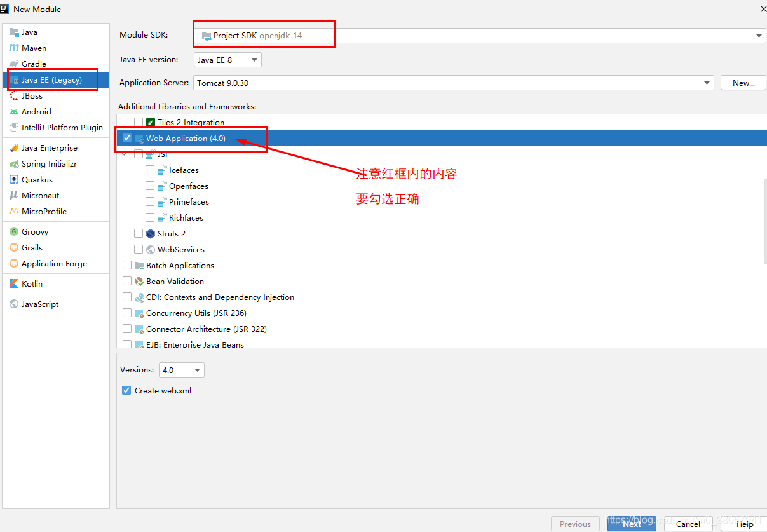Enable the JSF checkbox
767x532 pixels.
(139, 154)
